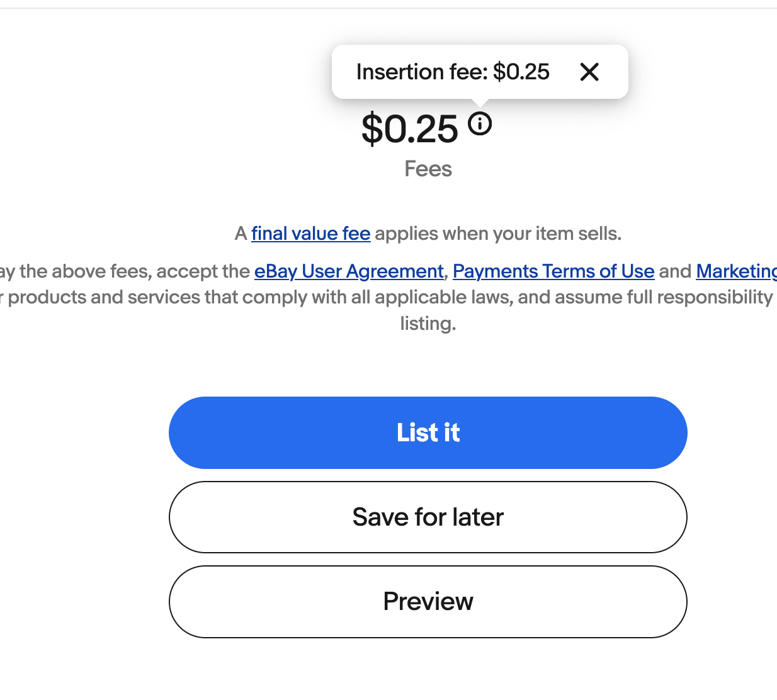
Task: Select the large $0.25 fee amount
Action: [x=410, y=129]
